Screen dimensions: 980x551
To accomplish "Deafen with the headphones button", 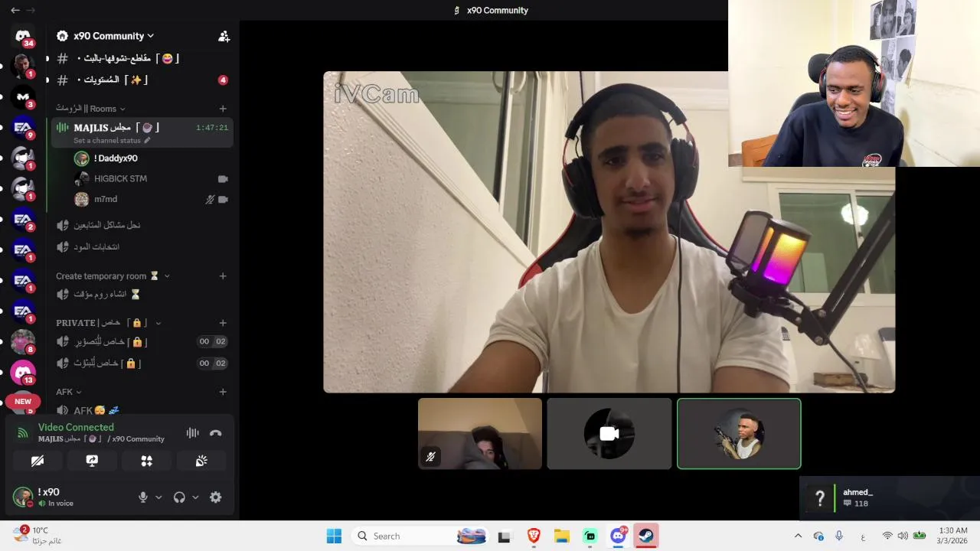I will pyautogui.click(x=179, y=497).
